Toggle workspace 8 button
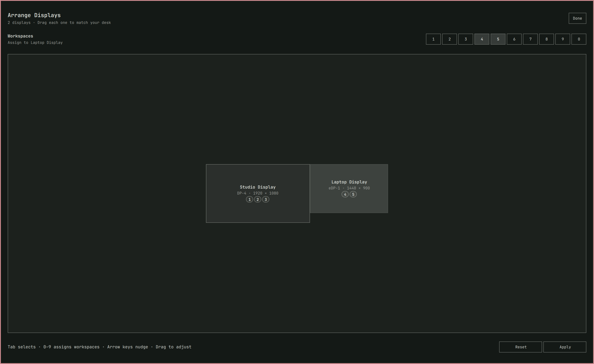 coord(546,39)
